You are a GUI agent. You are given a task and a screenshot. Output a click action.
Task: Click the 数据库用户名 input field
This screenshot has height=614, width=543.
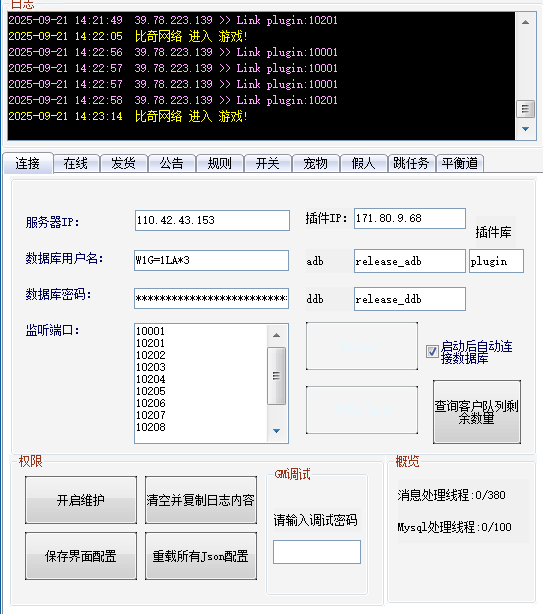pyautogui.click(x=211, y=260)
